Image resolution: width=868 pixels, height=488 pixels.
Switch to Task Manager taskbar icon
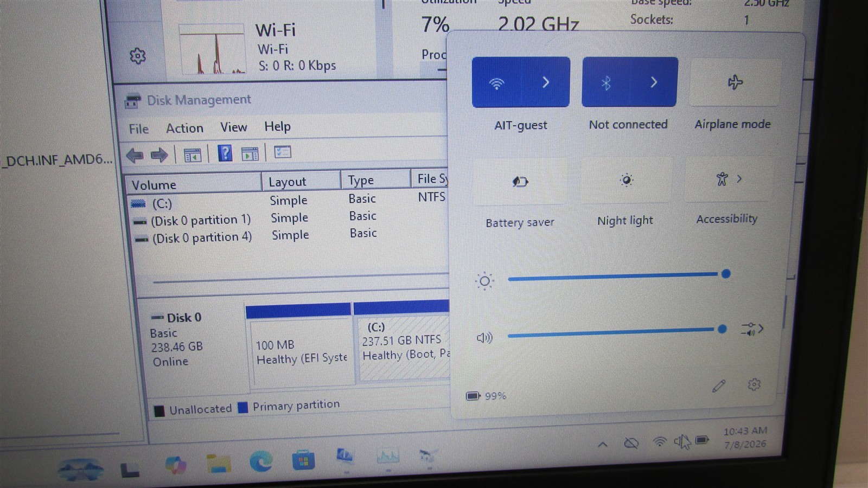[388, 457]
